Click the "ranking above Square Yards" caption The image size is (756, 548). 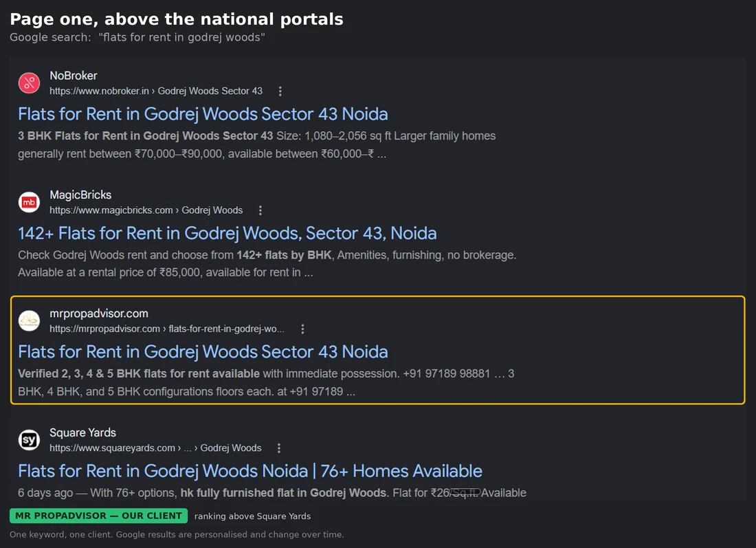(x=253, y=516)
